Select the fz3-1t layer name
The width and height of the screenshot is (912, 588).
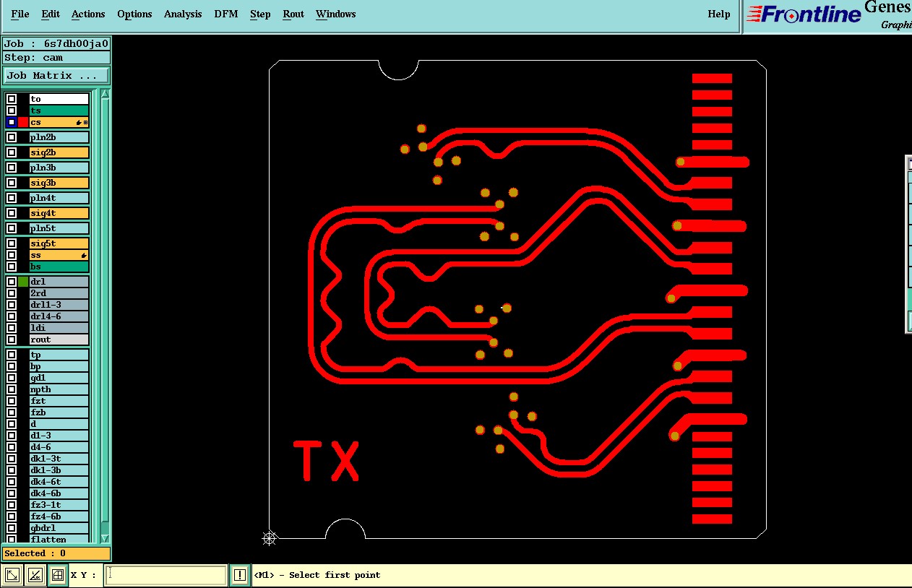click(59, 505)
